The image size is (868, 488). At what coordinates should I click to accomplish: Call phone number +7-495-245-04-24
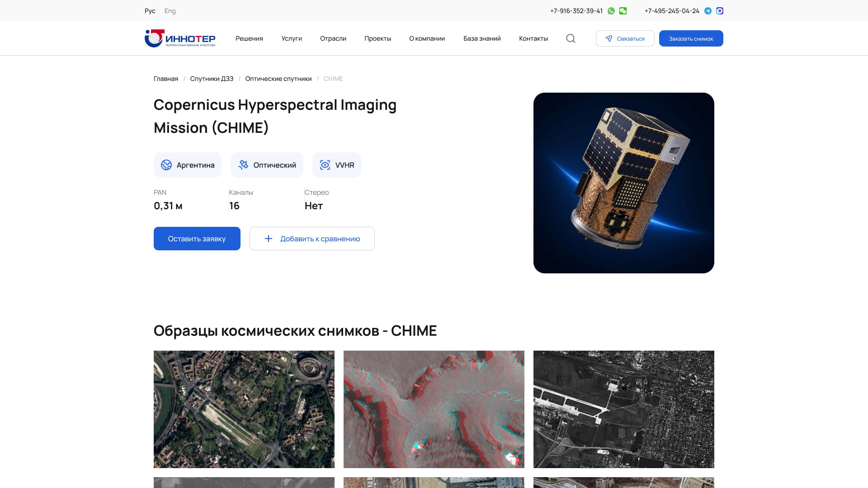tap(672, 11)
